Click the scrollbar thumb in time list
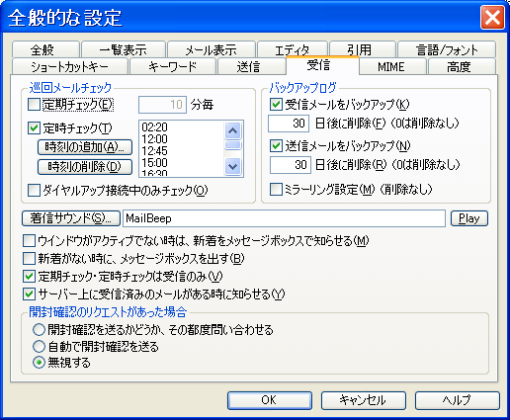510x420 pixels. [233, 145]
